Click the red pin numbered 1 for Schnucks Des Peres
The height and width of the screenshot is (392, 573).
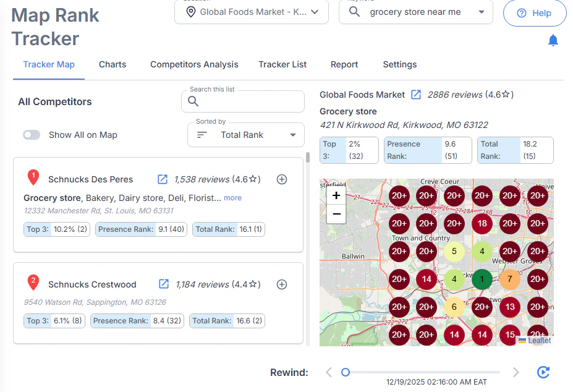pos(33,177)
